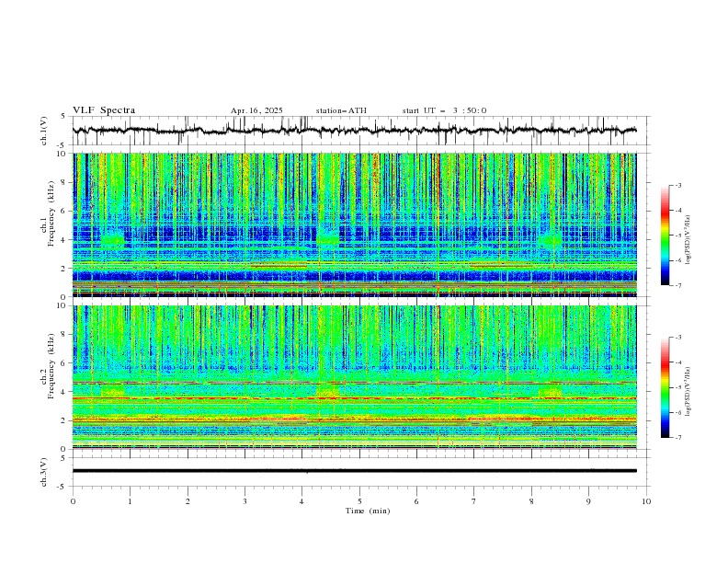
Task: Click the "ch.1(V)" waveform axis label
Action: [x=44, y=131]
